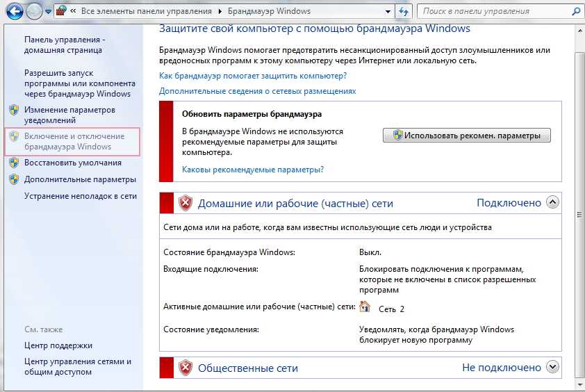Image resolution: width=585 pixels, height=392 pixels.
Task: Click 'Обновить параметры брандмауэра' heading
Action: point(252,114)
